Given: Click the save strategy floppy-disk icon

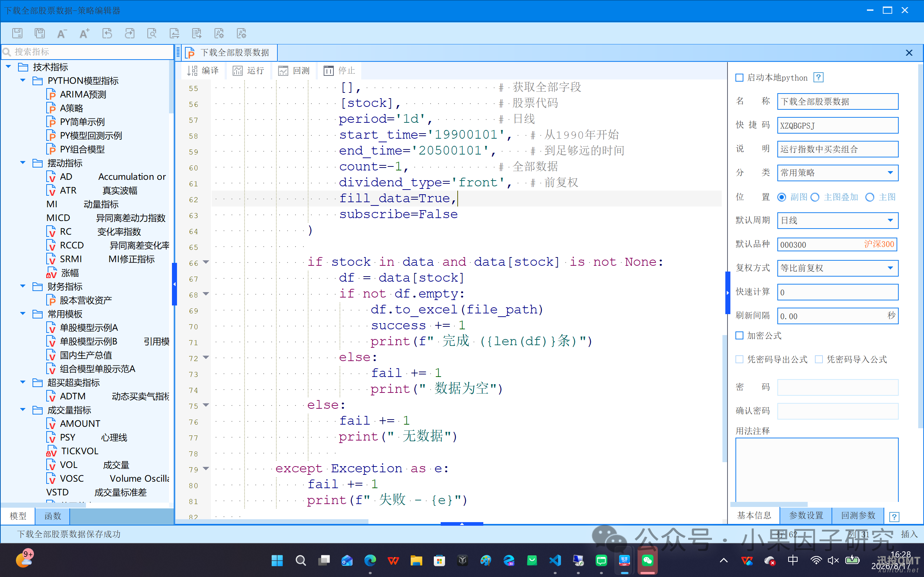Looking at the screenshot, I should (17, 33).
